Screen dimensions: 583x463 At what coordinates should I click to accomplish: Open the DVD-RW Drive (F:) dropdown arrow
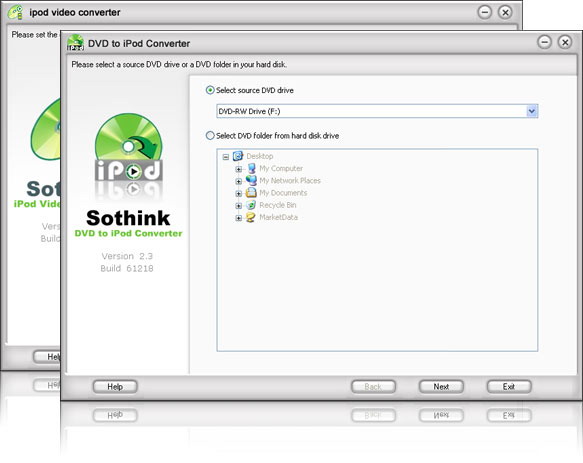click(532, 111)
